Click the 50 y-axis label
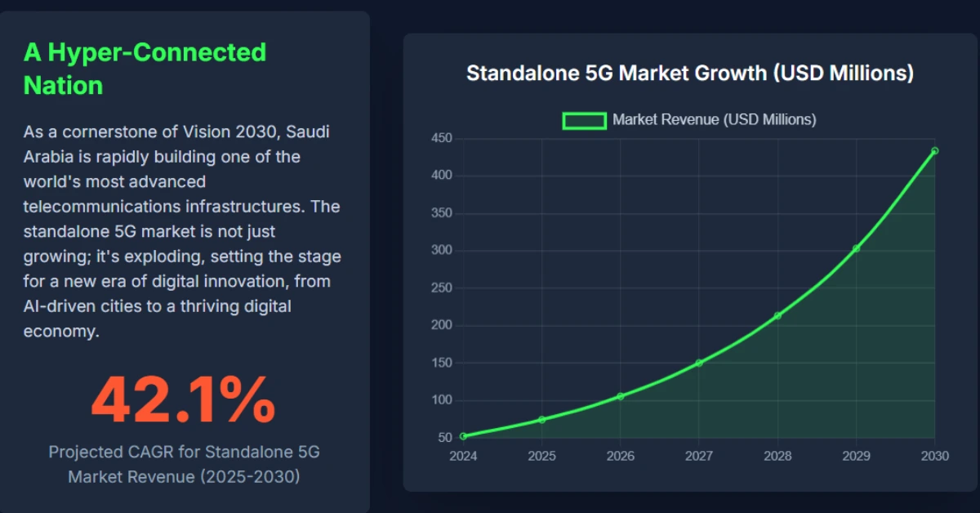 [444, 438]
